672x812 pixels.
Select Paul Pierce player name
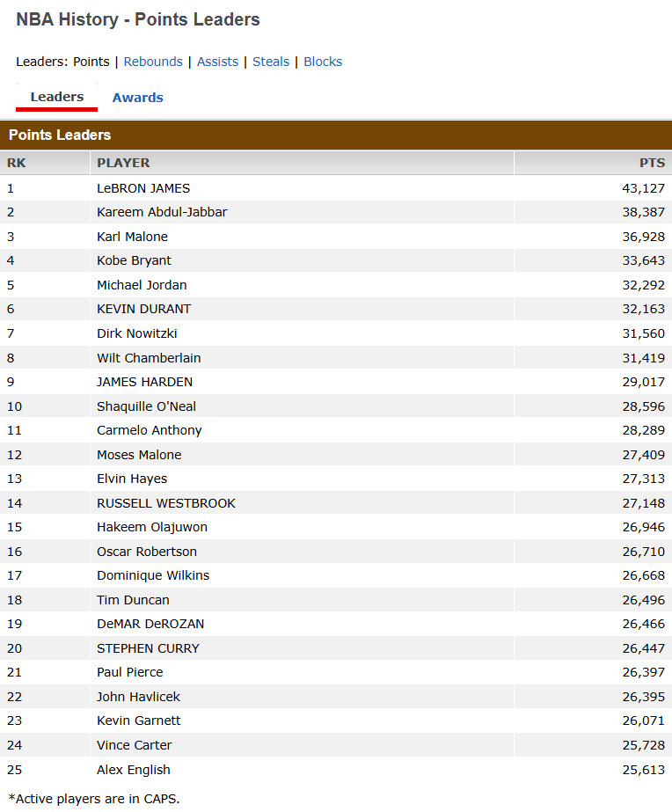click(130, 673)
